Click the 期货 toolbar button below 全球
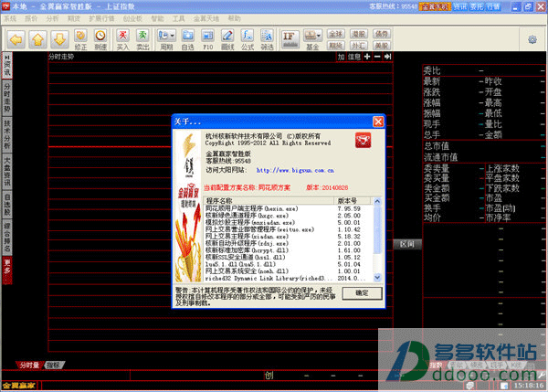The image size is (548, 392). coord(336,45)
